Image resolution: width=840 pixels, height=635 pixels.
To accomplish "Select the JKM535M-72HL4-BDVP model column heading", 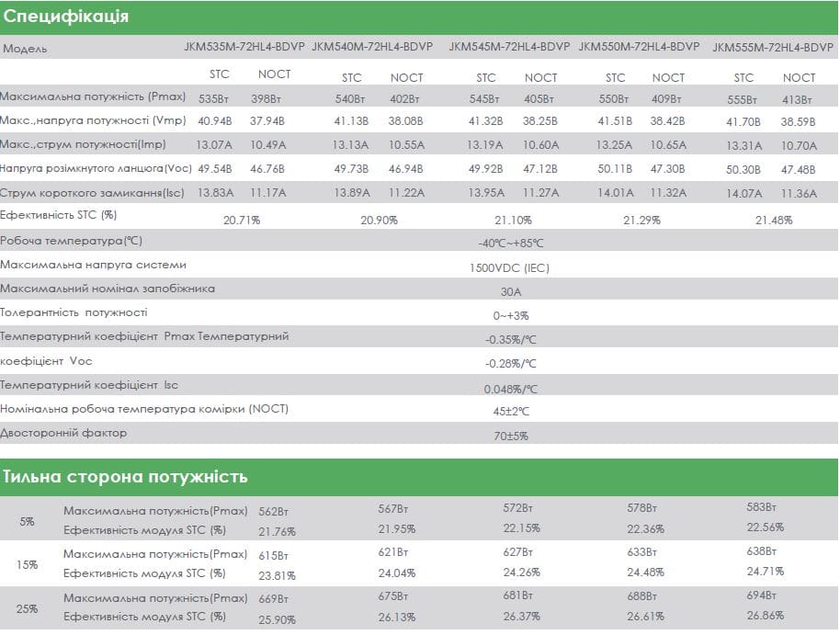I will pyautogui.click(x=244, y=47).
